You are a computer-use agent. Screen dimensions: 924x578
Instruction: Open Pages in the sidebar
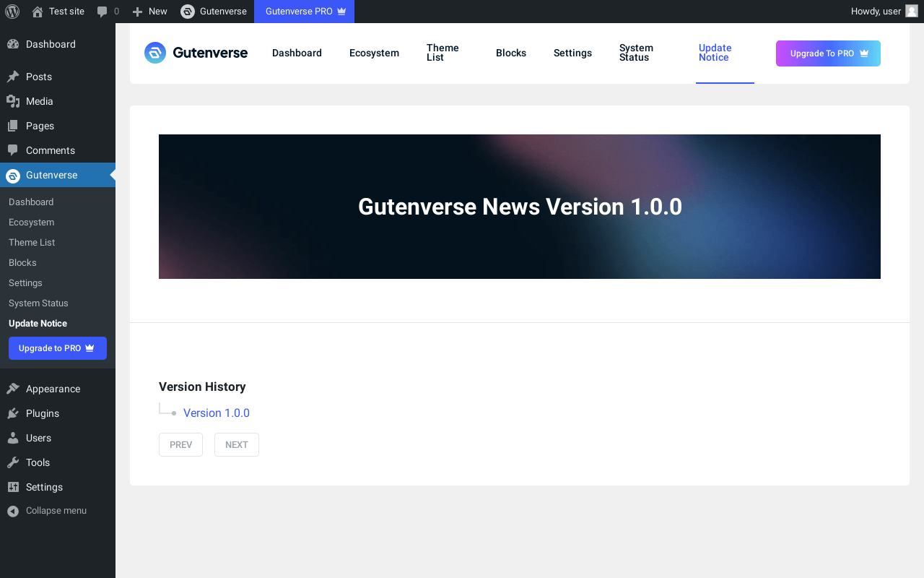(58, 126)
